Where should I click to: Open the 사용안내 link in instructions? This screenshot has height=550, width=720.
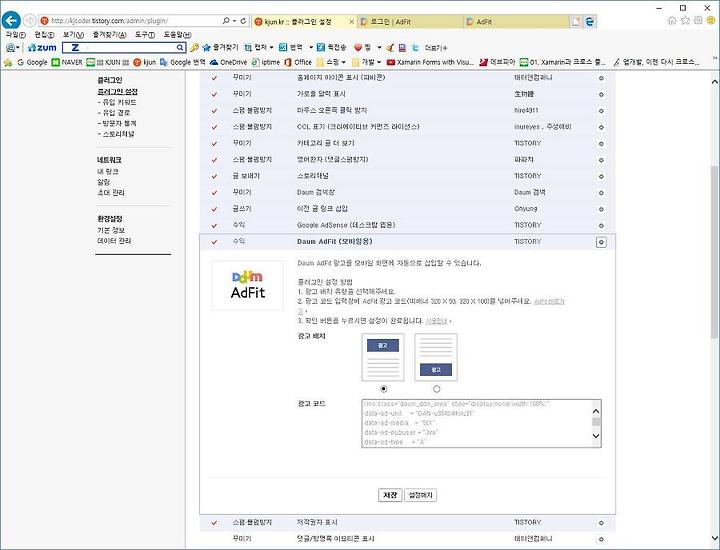(436, 321)
